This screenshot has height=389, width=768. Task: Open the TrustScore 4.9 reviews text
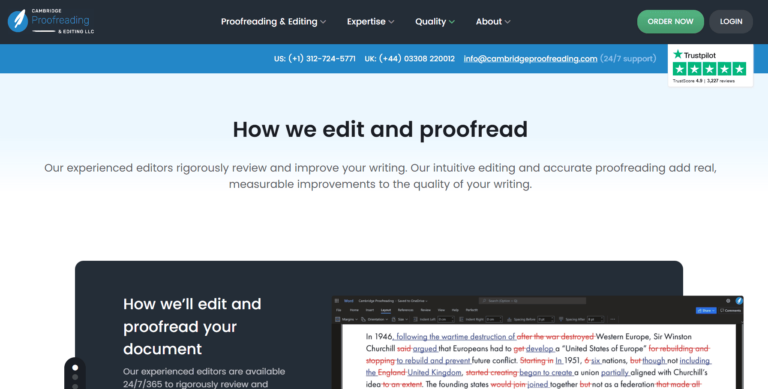(703, 81)
